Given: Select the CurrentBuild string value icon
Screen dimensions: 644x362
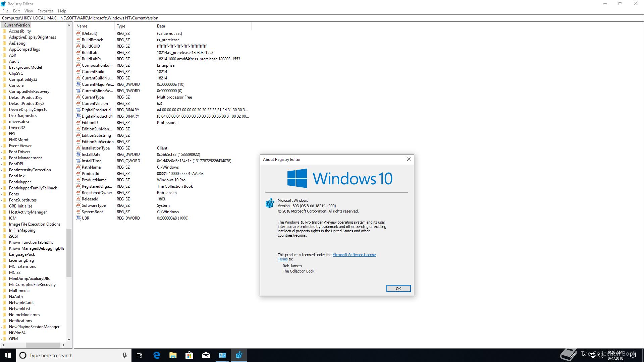Looking at the screenshot, I should [x=78, y=71].
